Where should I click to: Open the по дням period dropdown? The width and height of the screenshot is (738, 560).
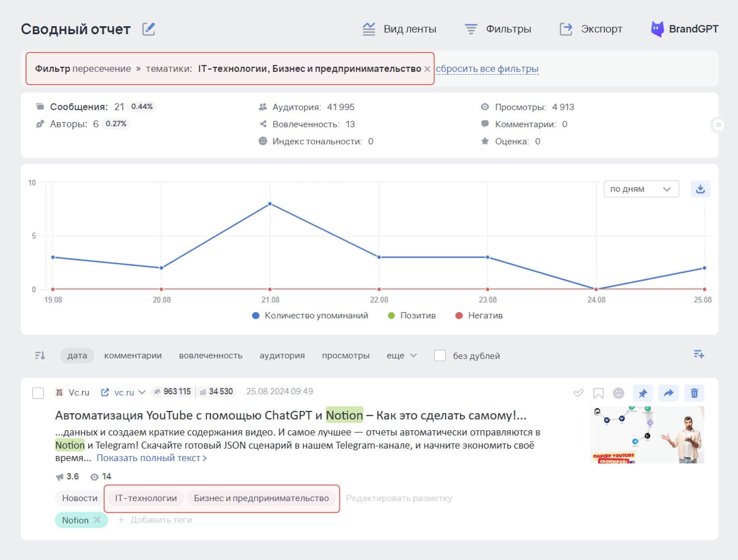pyautogui.click(x=641, y=189)
